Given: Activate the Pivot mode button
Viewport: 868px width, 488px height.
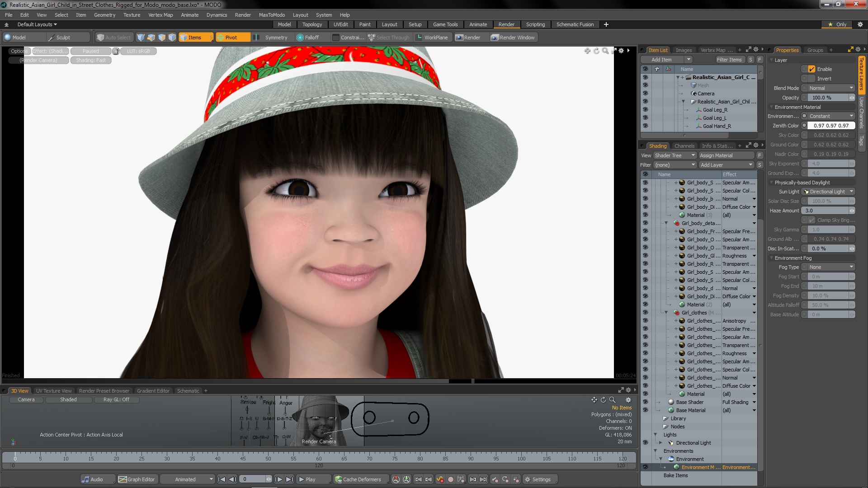Looking at the screenshot, I should [233, 38].
